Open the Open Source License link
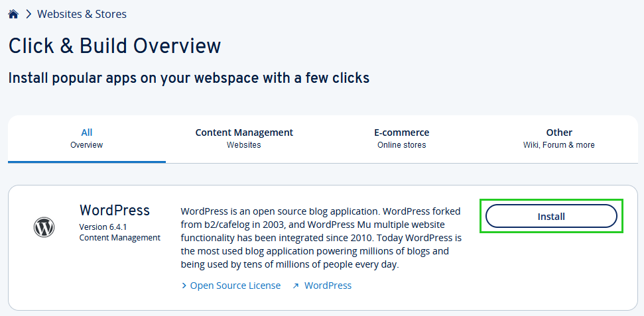The image size is (644, 316). pyautogui.click(x=235, y=286)
